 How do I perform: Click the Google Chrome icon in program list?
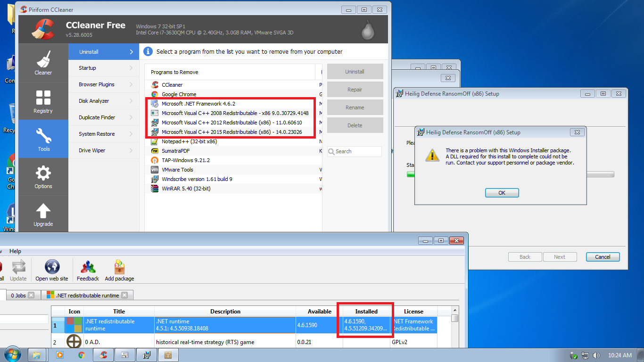point(155,94)
